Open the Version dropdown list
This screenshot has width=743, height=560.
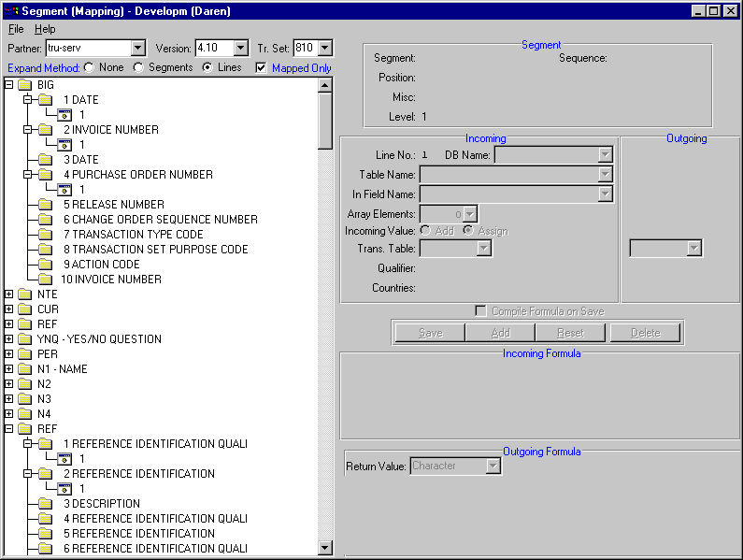coord(240,48)
